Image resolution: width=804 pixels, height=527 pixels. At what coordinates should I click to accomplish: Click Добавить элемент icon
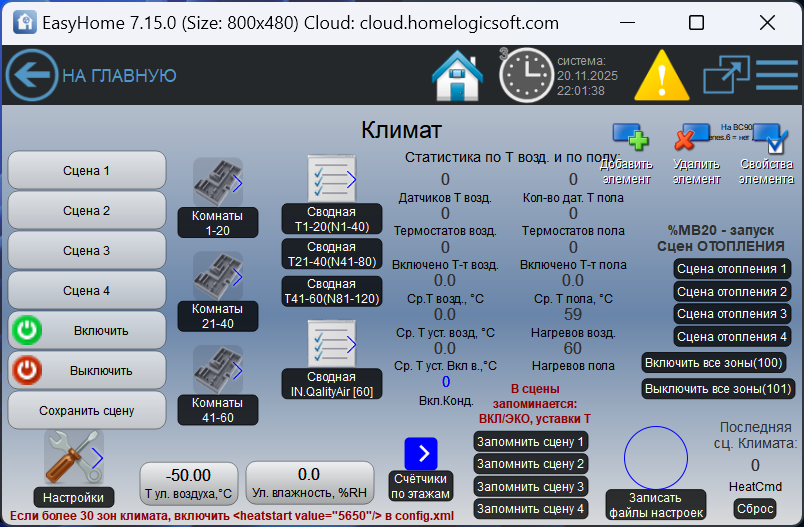[x=630, y=139]
